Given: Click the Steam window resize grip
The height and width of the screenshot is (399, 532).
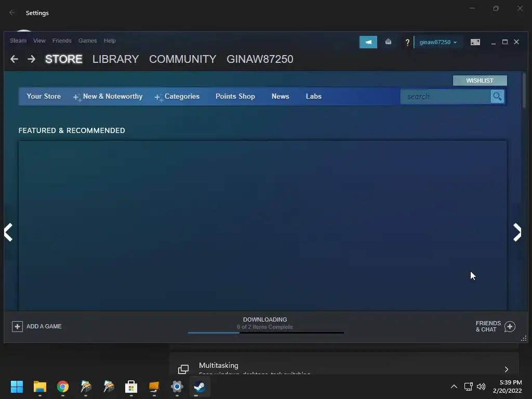Looking at the screenshot, I should 524,339.
